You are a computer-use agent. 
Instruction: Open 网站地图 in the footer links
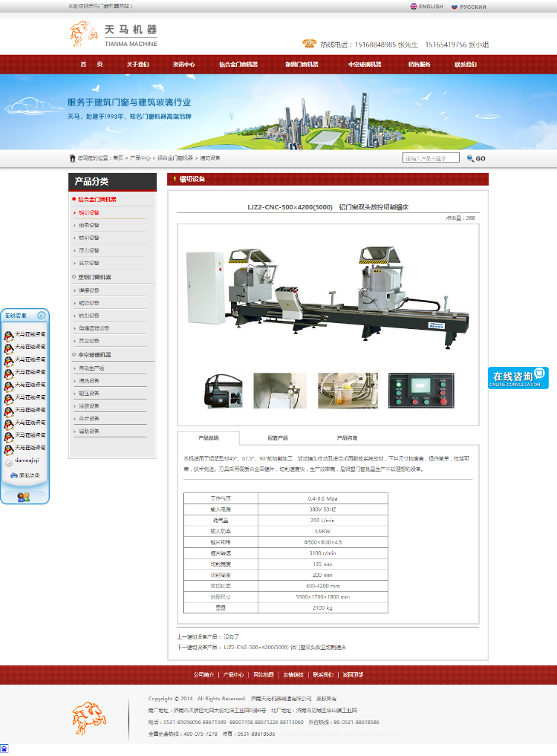tap(264, 674)
